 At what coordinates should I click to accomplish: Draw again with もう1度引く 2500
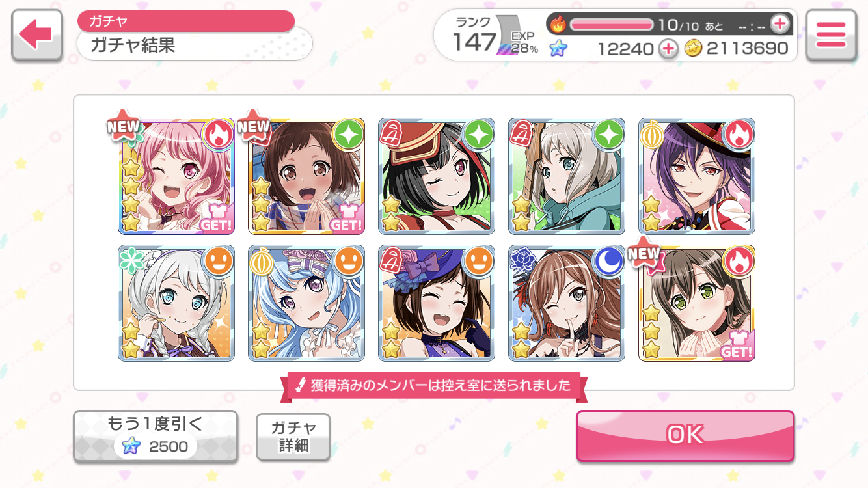[x=156, y=436]
